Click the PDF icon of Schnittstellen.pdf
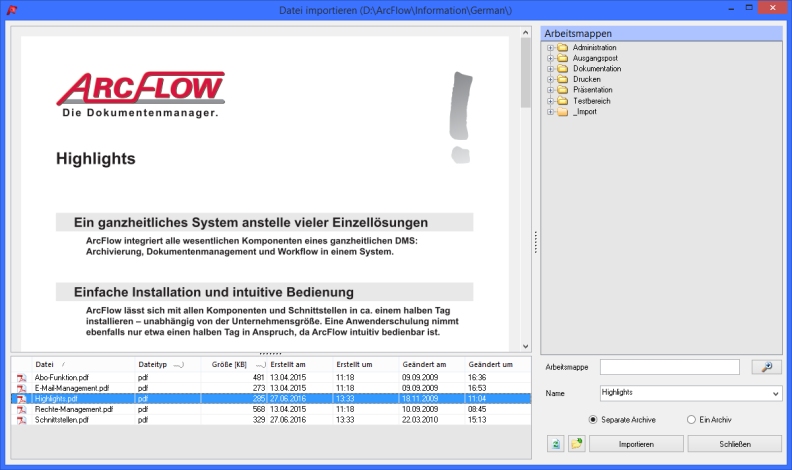Screen dimensions: 792x470 (22, 420)
